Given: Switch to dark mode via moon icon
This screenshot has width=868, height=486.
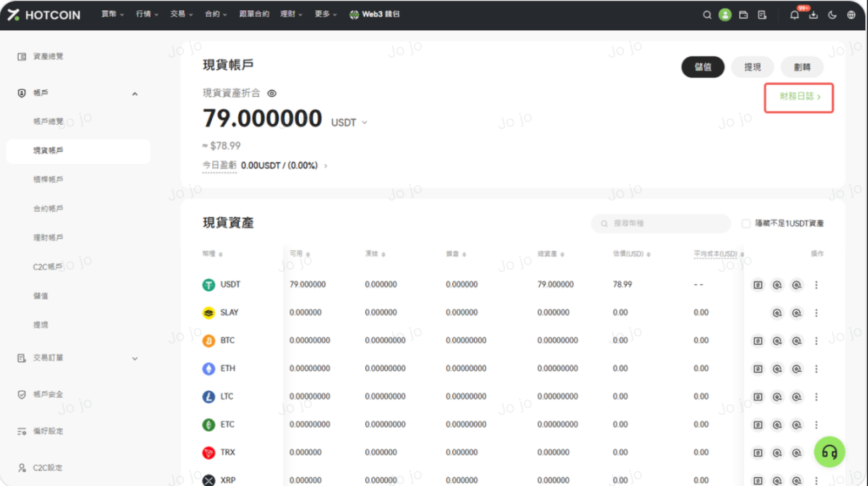Looking at the screenshot, I should (832, 15).
